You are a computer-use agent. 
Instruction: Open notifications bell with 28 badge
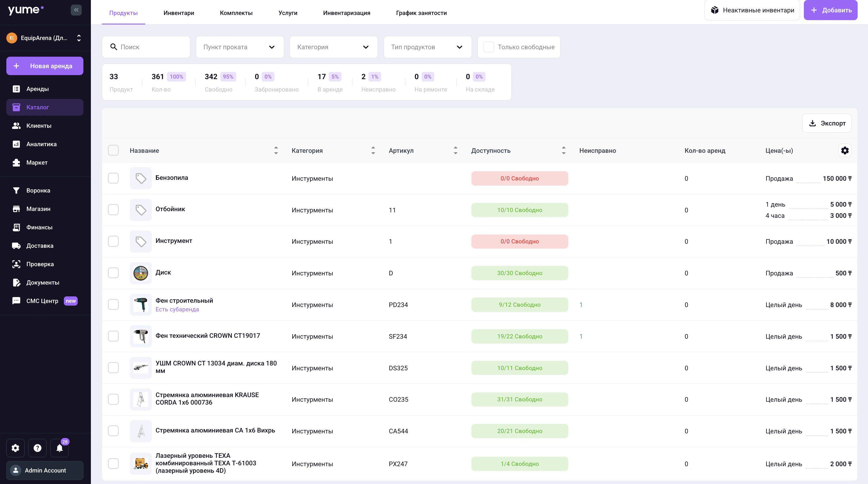[59, 448]
